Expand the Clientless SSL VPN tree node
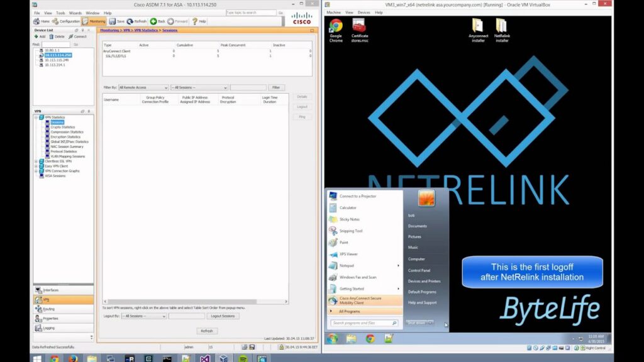644x362 pixels. click(36, 161)
